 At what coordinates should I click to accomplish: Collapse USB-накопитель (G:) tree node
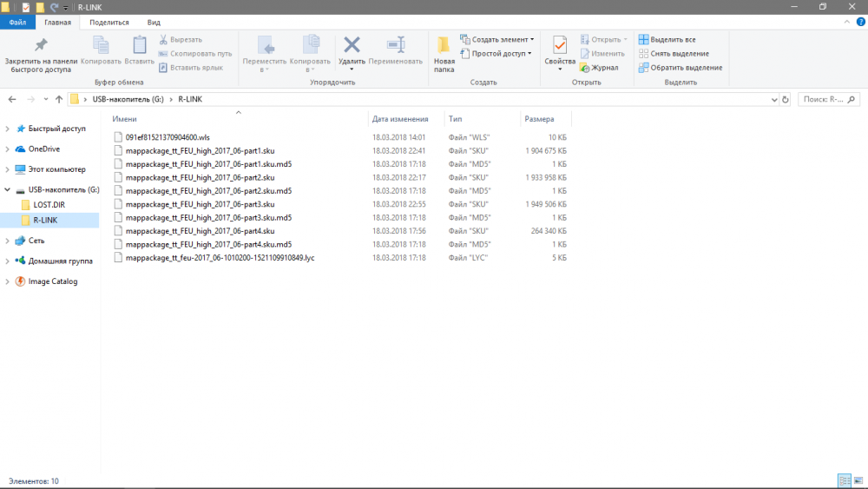pyautogui.click(x=7, y=190)
